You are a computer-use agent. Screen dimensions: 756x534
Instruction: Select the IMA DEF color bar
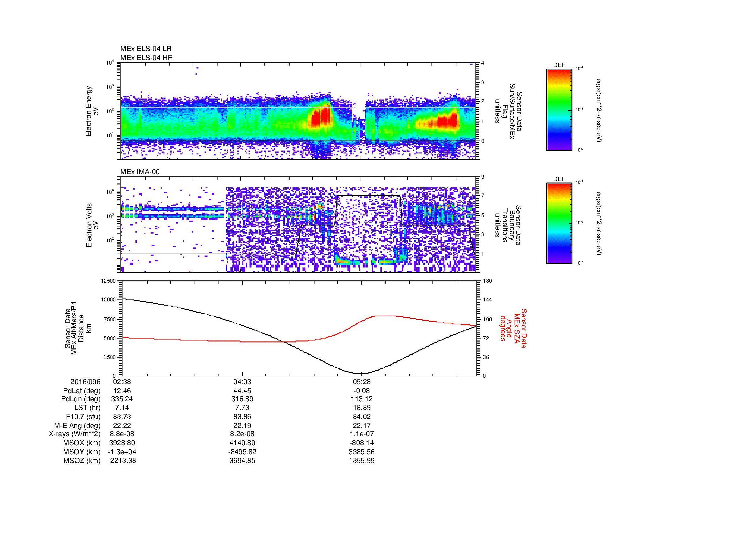point(559,224)
